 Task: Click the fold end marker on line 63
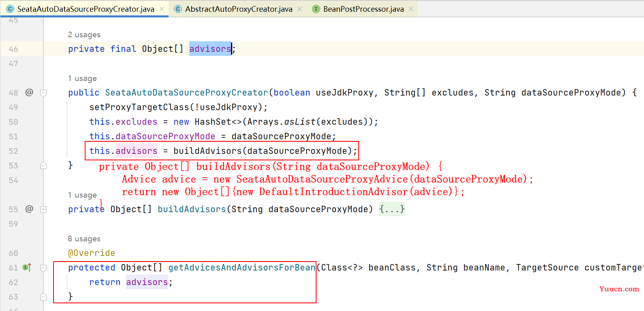[43, 297]
